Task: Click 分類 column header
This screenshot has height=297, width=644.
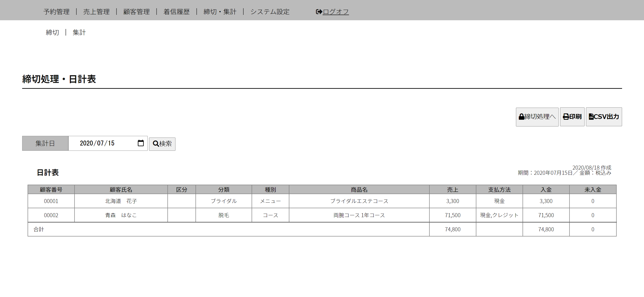Action: [224, 190]
